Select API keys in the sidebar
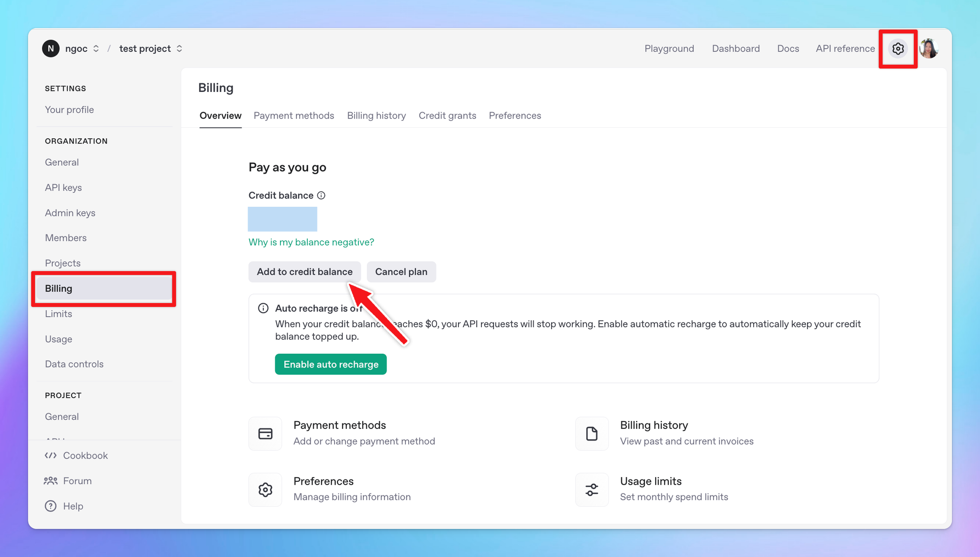The image size is (980, 557). [x=63, y=188]
